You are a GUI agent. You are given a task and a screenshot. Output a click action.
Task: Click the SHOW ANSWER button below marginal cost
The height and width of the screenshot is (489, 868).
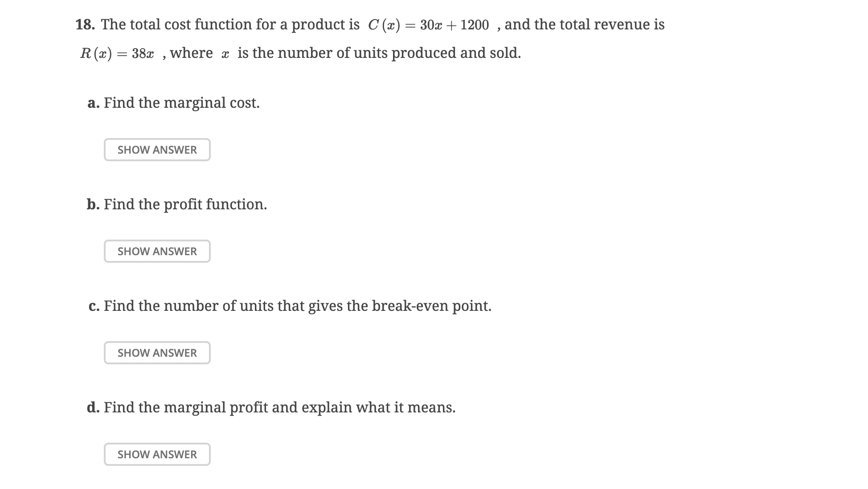[157, 150]
